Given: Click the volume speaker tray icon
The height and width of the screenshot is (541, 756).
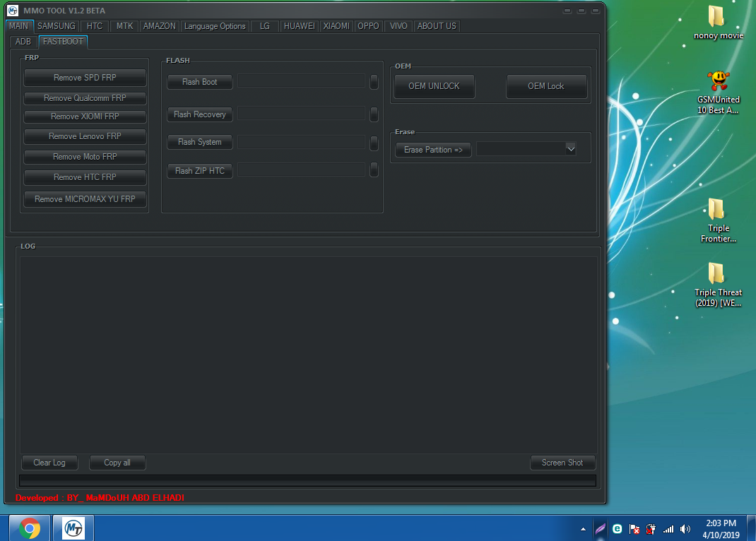Looking at the screenshot, I should point(685,529).
